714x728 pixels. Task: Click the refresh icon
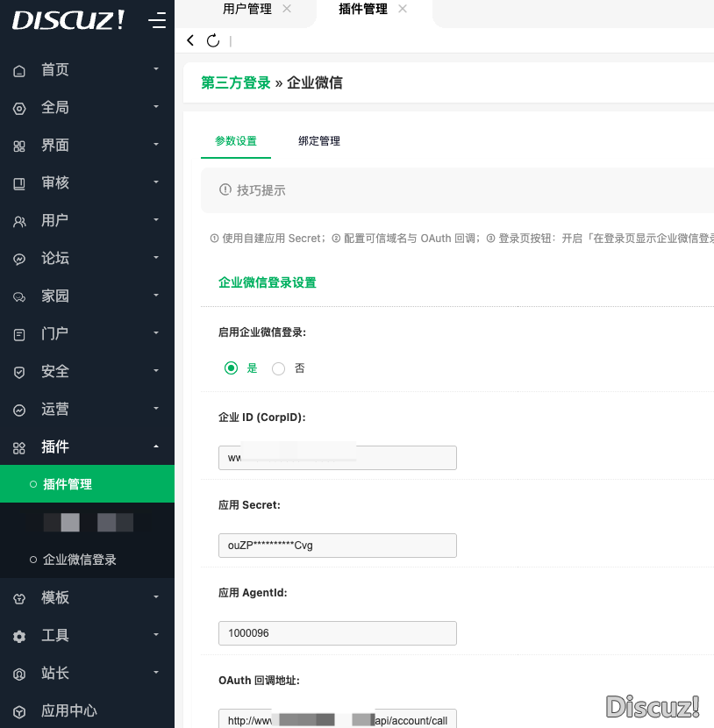coord(213,40)
